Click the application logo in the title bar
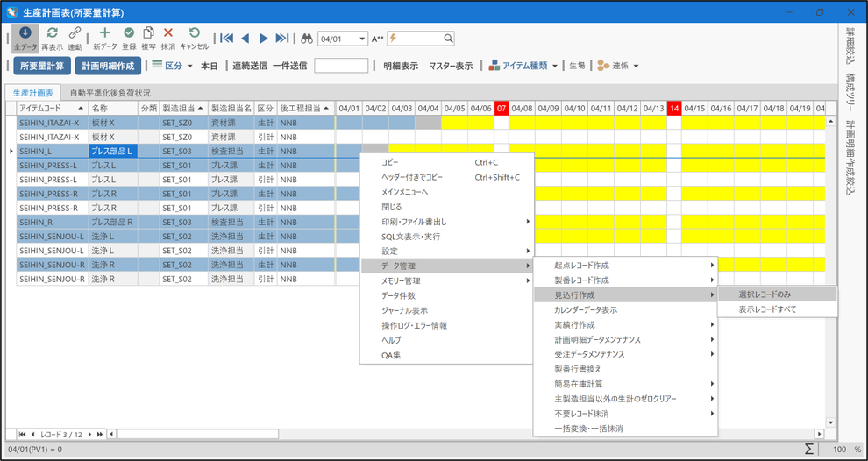This screenshot has height=461, width=868. click(x=12, y=11)
